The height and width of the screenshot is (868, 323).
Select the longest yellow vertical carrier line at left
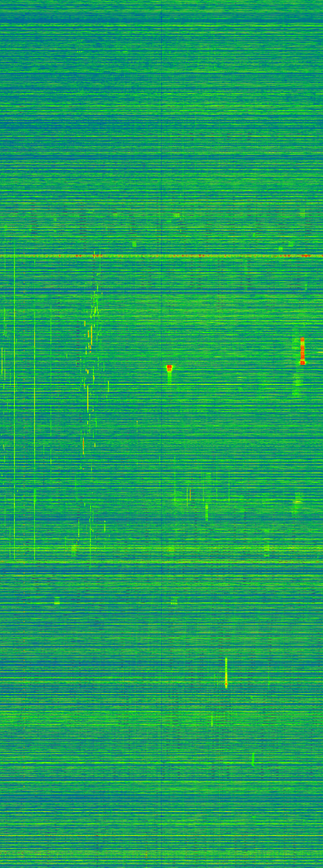click(x=15, y=404)
